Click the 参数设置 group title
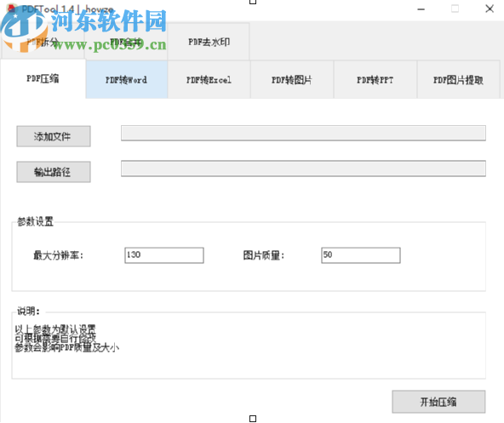The image size is (504, 423). click(35, 221)
